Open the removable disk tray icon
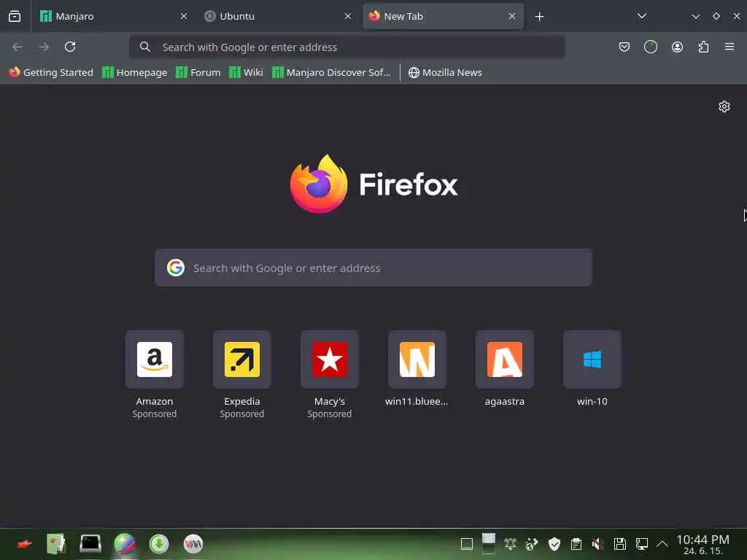Screen dimensions: 747x560 [x=620, y=544]
